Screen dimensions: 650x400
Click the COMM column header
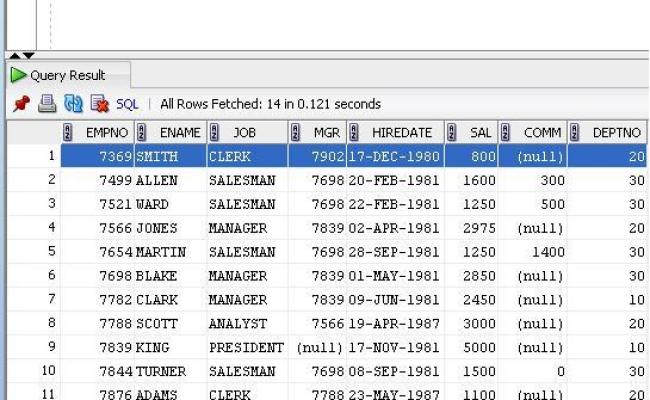533,133
